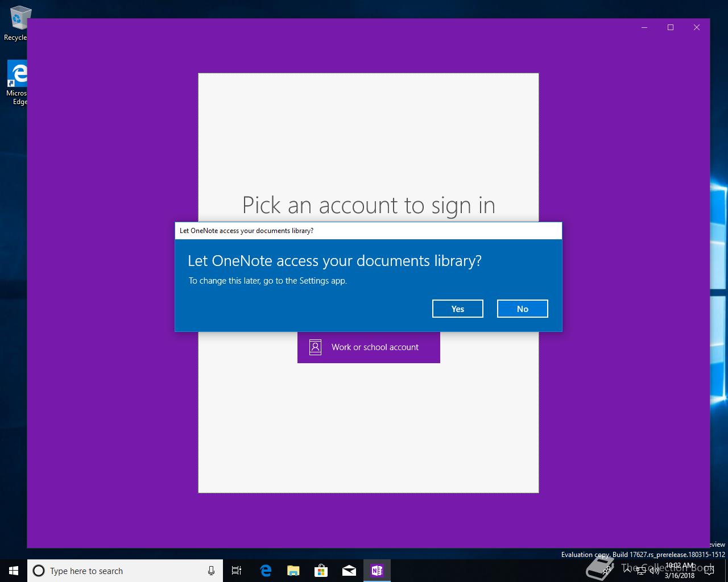
Task: Click the dialog title bar text
Action: point(246,231)
